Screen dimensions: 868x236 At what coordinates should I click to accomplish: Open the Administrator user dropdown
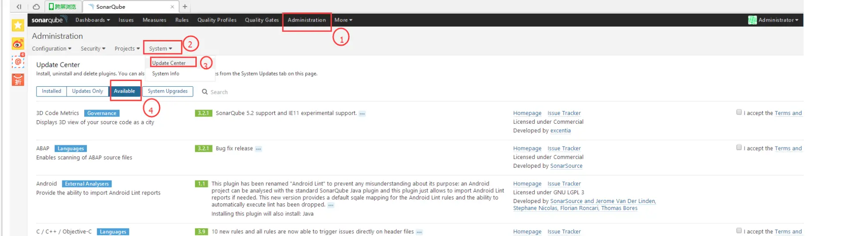778,20
